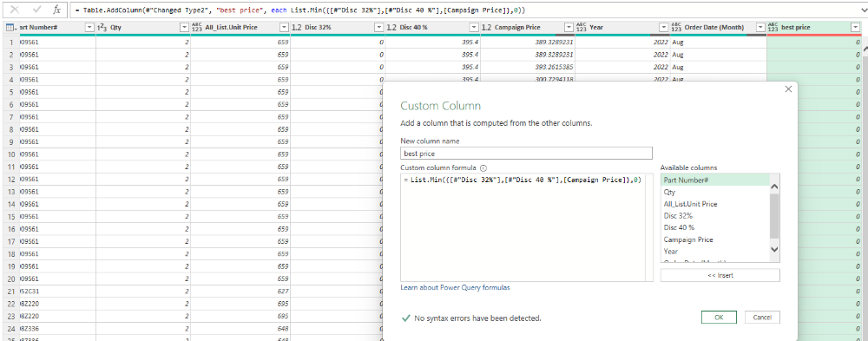The image size is (868, 341).
Task: Click the formula info icon
Action: tap(483, 167)
